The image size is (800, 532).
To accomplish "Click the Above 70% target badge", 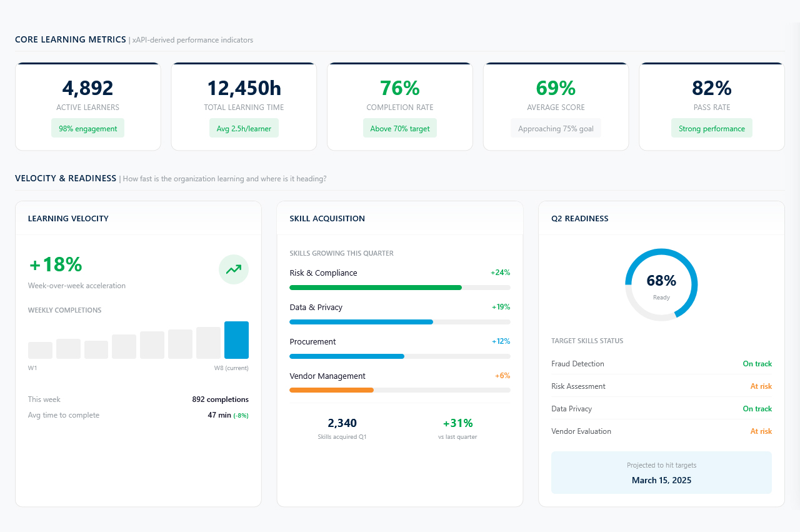I will tap(399, 129).
